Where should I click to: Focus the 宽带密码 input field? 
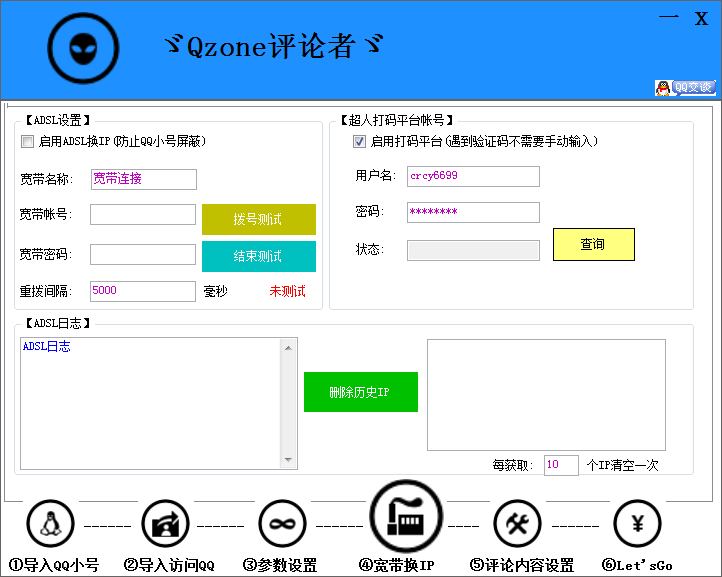[x=143, y=255]
